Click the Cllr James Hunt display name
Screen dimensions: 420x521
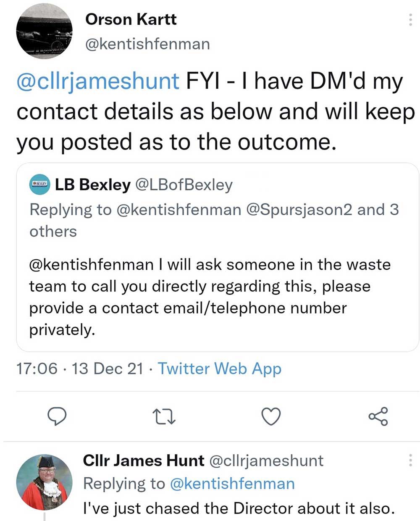pyautogui.click(x=144, y=460)
